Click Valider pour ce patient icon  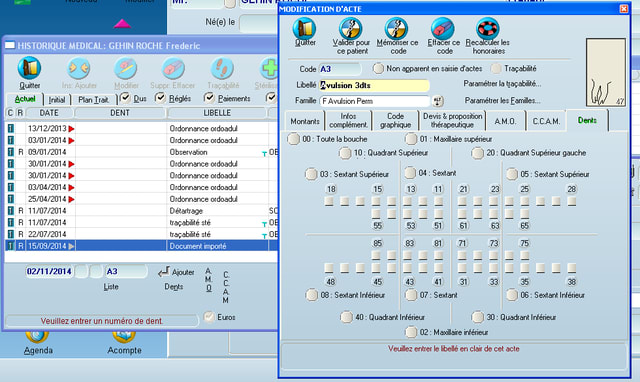pyautogui.click(x=351, y=28)
